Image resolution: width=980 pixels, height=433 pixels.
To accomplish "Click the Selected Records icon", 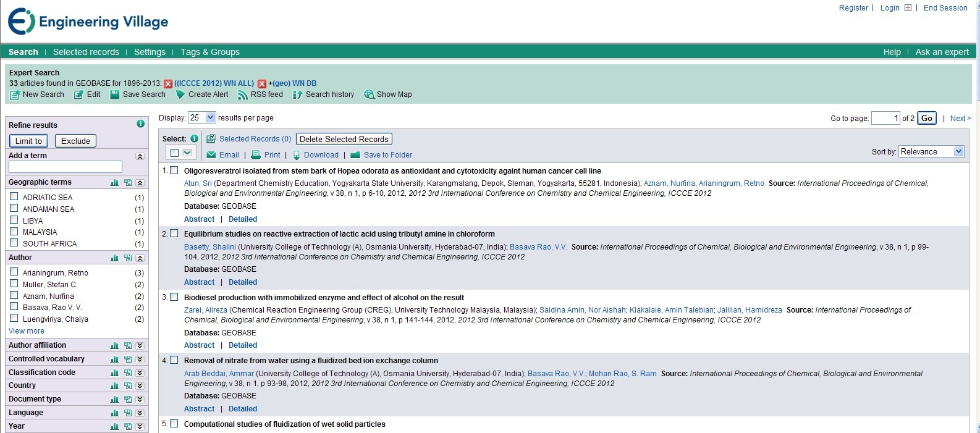I will (211, 139).
